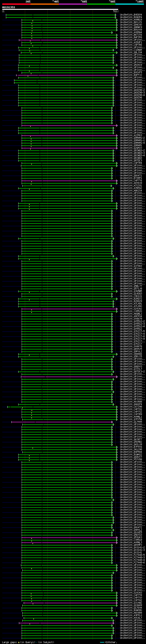Choose hit UniRef100_Q2QMI0

(131, 148)
